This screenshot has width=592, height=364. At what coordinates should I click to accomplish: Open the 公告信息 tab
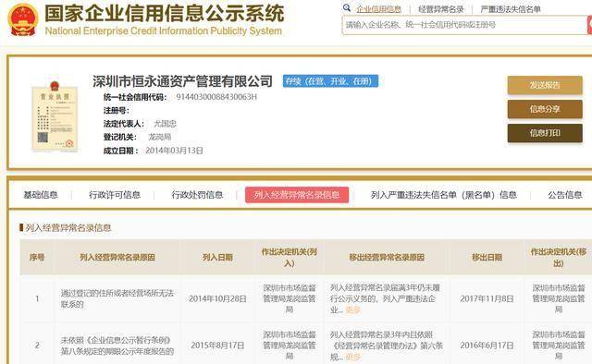(565, 195)
